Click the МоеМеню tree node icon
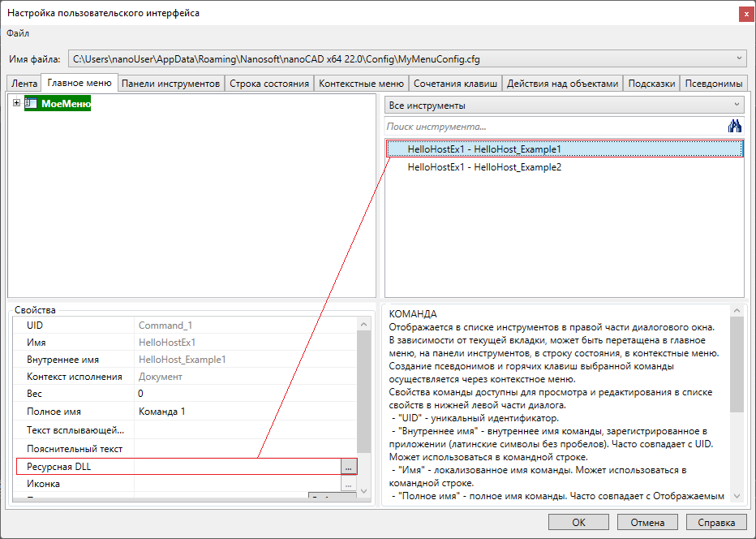 click(31, 103)
